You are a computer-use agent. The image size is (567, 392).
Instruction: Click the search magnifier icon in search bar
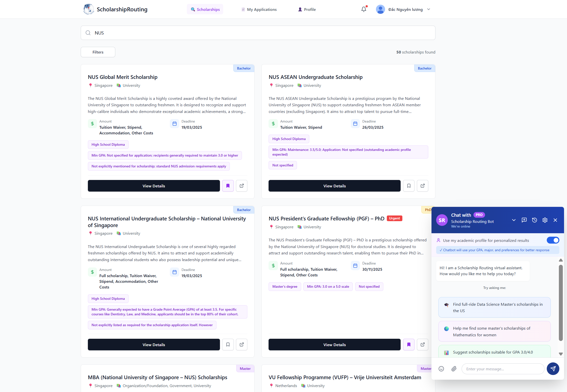coord(88,33)
